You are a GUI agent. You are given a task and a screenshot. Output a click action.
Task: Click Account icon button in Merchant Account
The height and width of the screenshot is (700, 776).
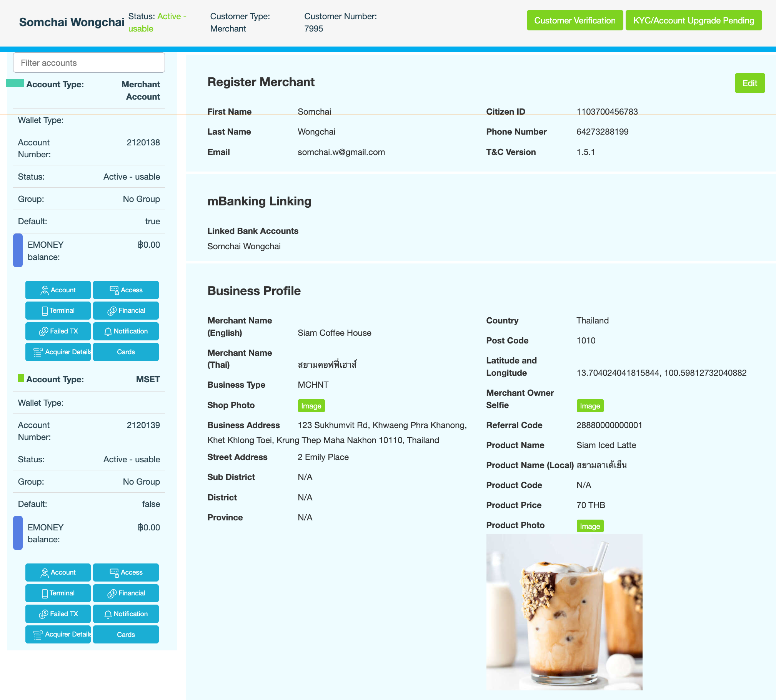(x=58, y=290)
